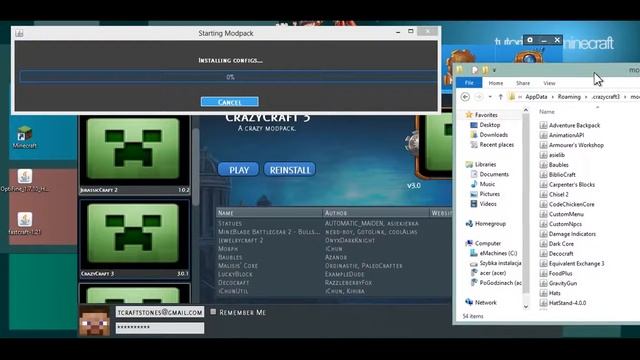640x360 pixels.
Task: Click the installing configs progress bar
Action: (x=229, y=77)
